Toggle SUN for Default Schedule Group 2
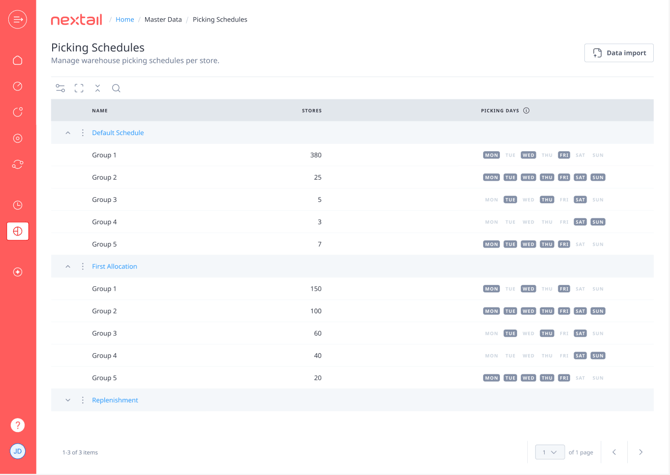The height and width of the screenshot is (475, 670). click(598, 177)
